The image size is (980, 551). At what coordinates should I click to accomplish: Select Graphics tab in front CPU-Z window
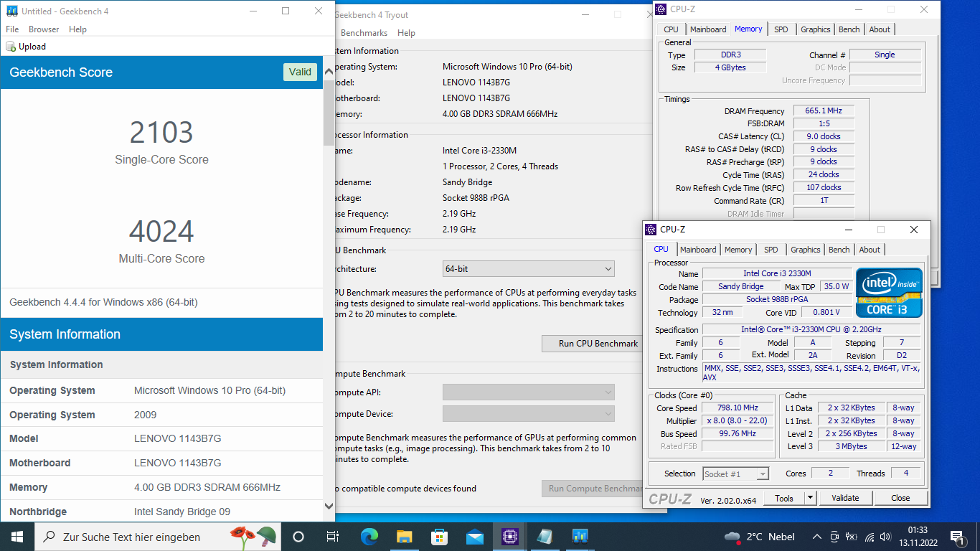[x=806, y=250]
